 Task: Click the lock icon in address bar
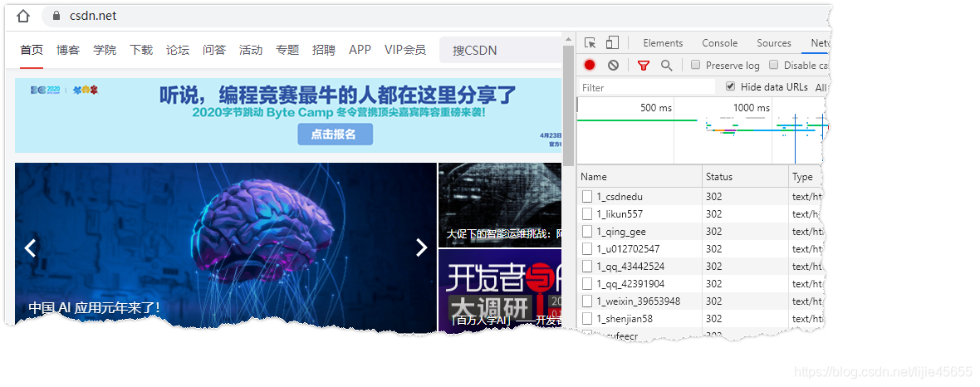tap(56, 17)
